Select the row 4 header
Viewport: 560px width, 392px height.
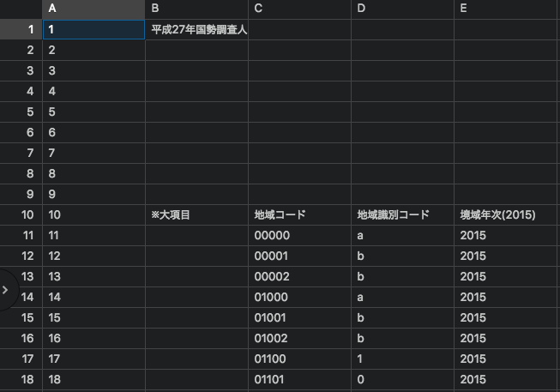pyautogui.click(x=21, y=91)
